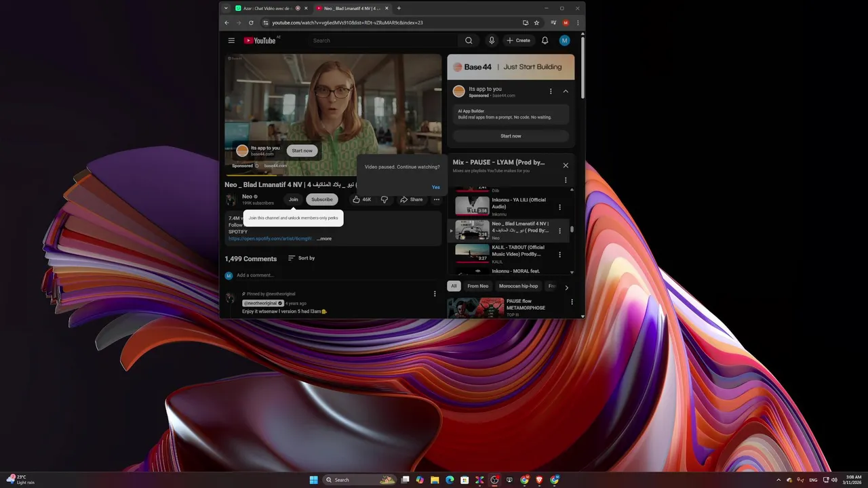Open options for PAUSE flow METAMORPHOSE
This screenshot has height=488, width=868.
(x=572, y=302)
